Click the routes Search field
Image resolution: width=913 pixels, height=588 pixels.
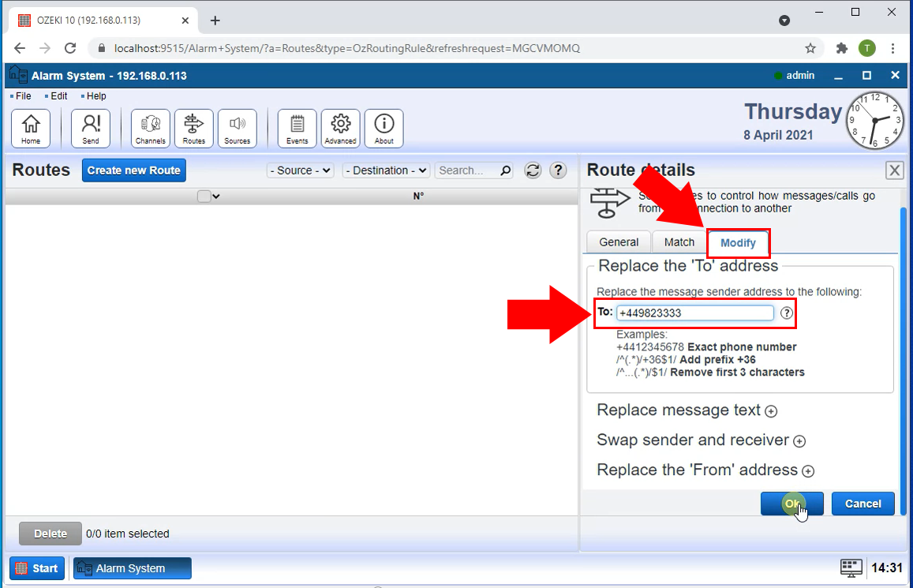(x=468, y=170)
